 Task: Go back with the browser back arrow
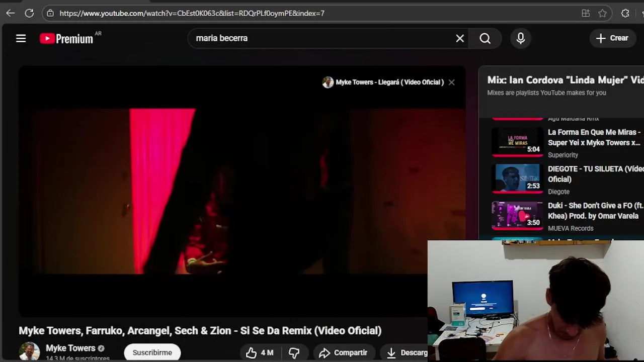click(x=10, y=14)
